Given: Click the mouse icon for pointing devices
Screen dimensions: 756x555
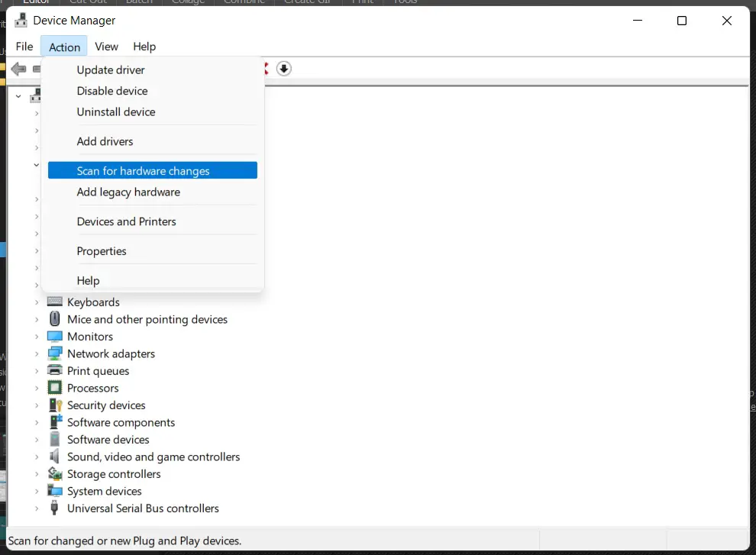Looking at the screenshot, I should (54, 319).
